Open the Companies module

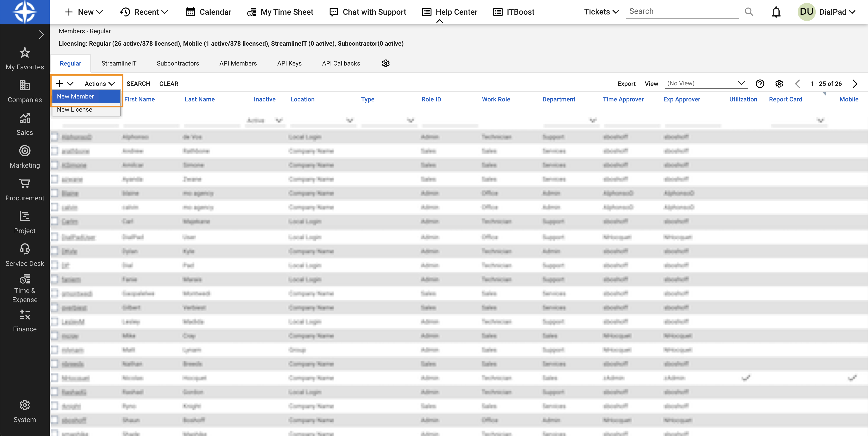pyautogui.click(x=25, y=91)
